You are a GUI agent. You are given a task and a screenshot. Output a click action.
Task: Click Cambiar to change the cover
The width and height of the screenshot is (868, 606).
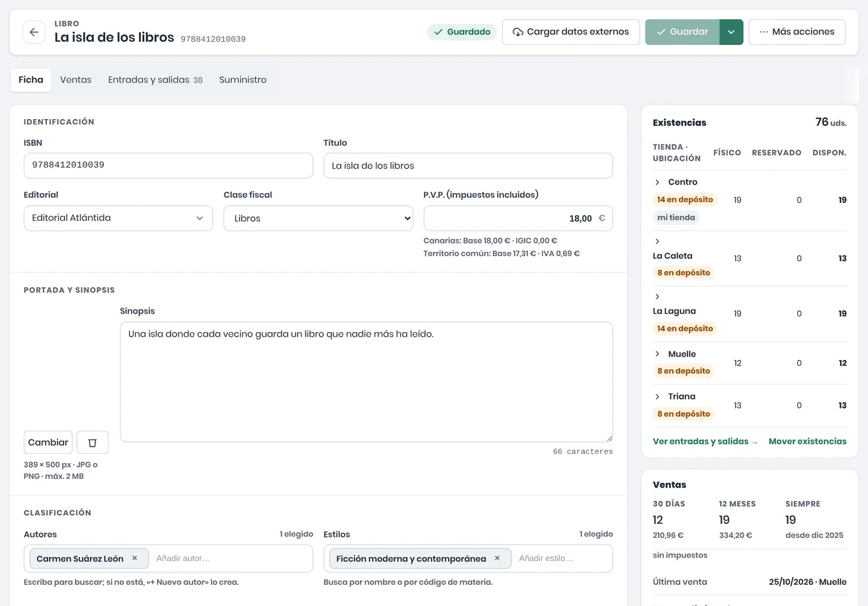click(x=48, y=443)
